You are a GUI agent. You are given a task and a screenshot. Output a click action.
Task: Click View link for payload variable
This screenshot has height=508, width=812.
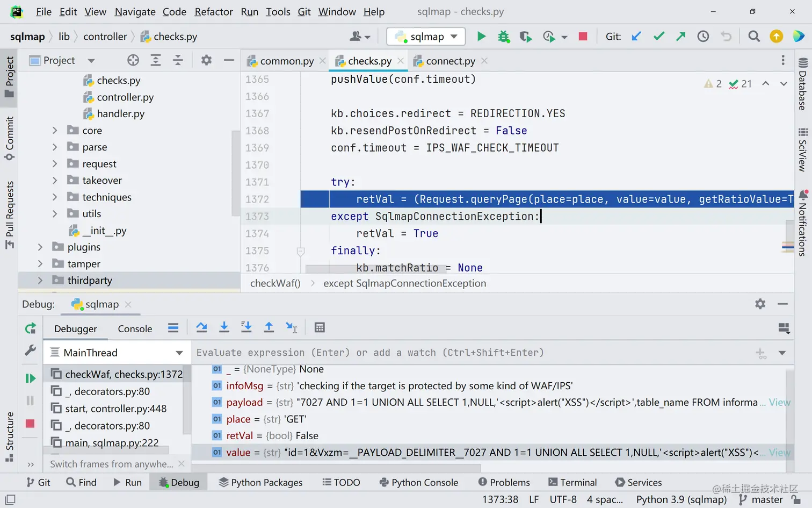[x=779, y=403]
